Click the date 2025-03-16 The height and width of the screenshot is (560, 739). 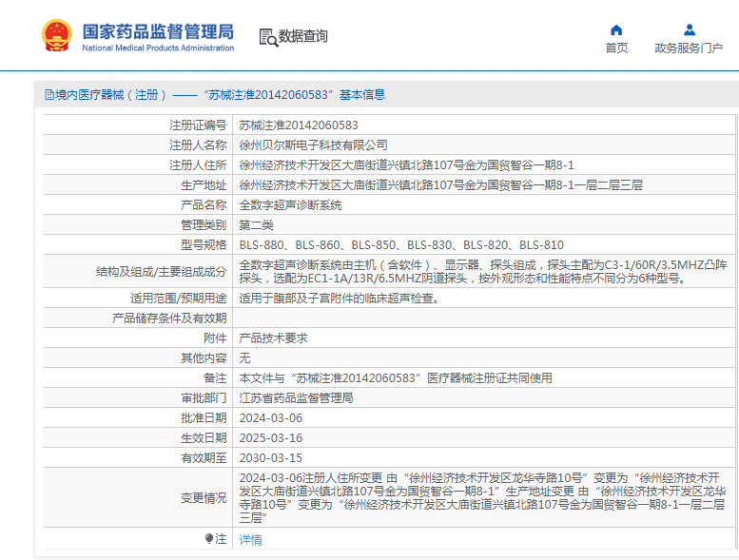270,438
